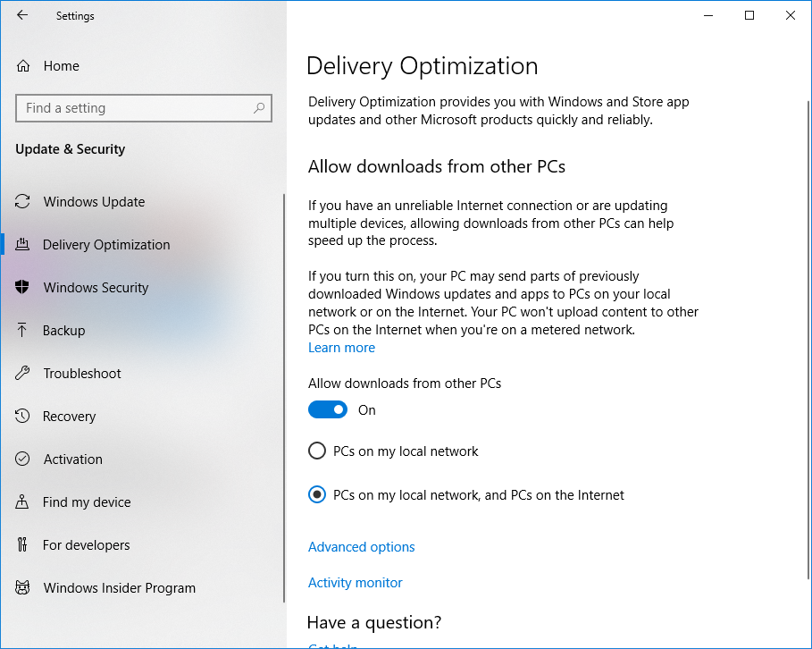Screen dimensions: 812x649
Task: Click the back arrow icon
Action: pos(22,15)
